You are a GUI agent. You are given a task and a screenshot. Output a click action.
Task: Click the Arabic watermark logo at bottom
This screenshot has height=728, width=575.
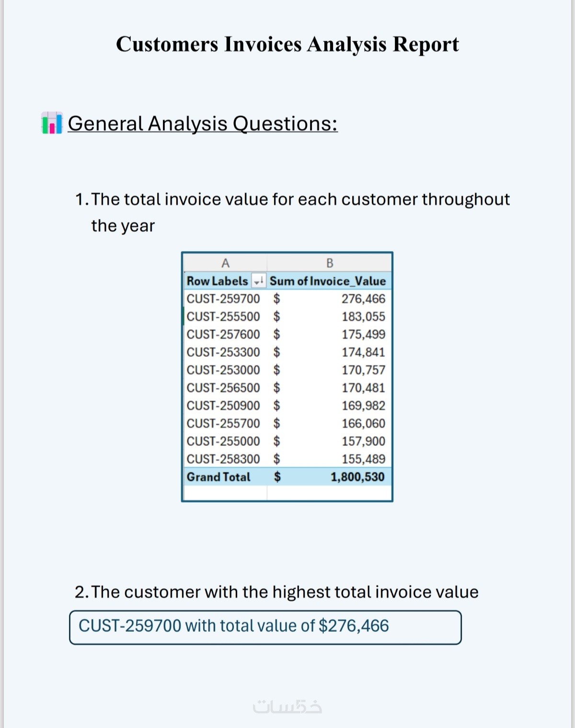[x=287, y=707]
